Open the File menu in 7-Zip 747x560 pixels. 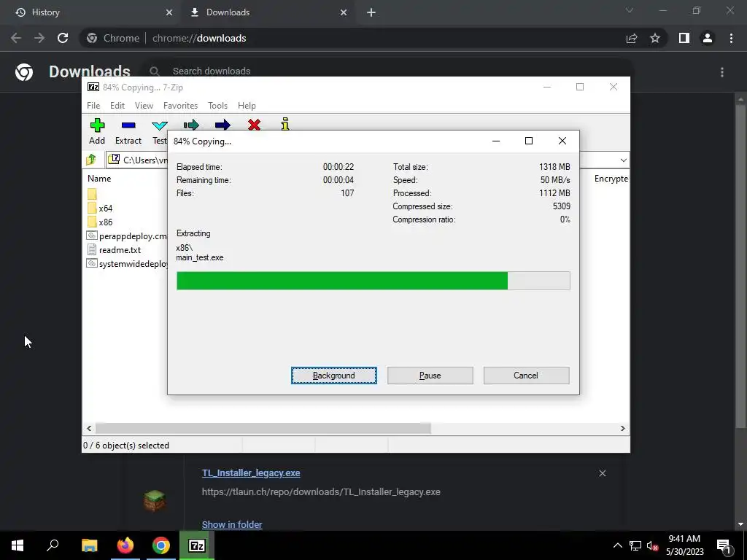(x=93, y=106)
